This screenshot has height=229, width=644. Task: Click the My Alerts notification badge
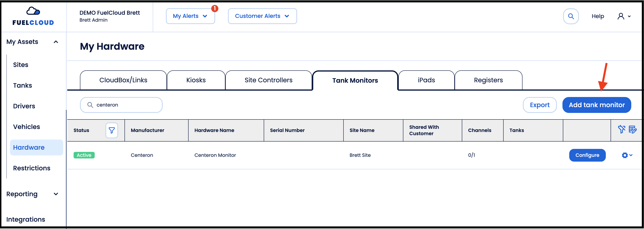point(215,9)
